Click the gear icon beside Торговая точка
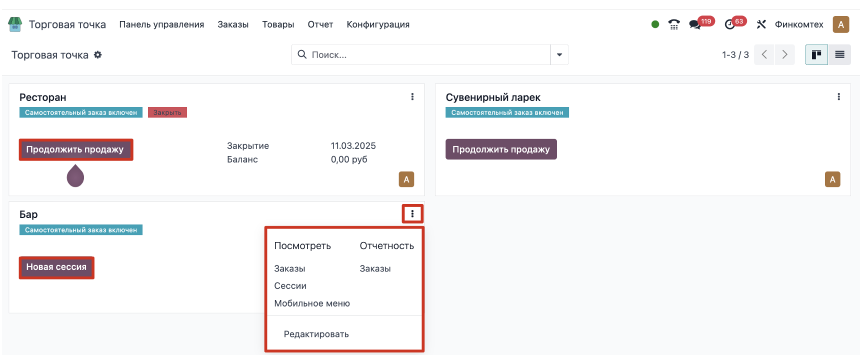The image size is (868, 355). pyautogui.click(x=98, y=55)
